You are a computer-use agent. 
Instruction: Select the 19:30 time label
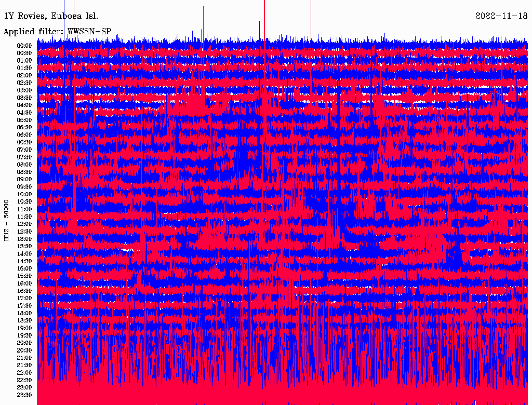pyautogui.click(x=24, y=335)
